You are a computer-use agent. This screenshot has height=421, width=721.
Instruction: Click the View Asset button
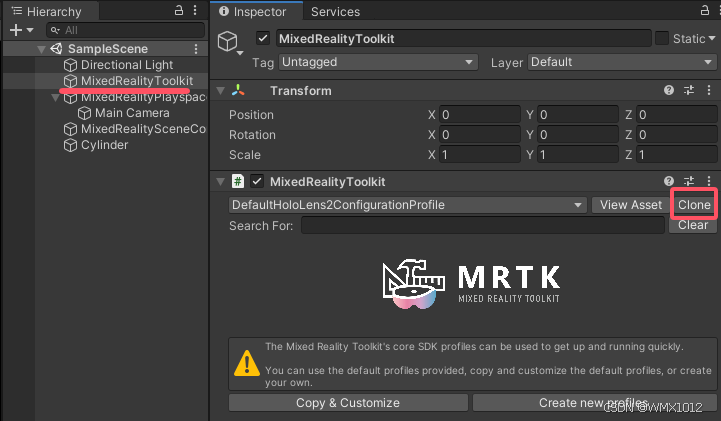(630, 205)
